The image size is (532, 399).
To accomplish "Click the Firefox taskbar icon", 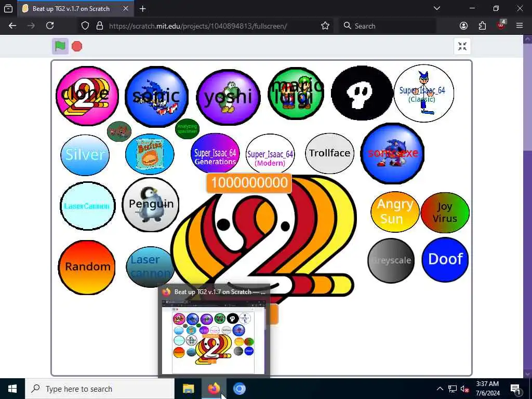I will (214, 389).
